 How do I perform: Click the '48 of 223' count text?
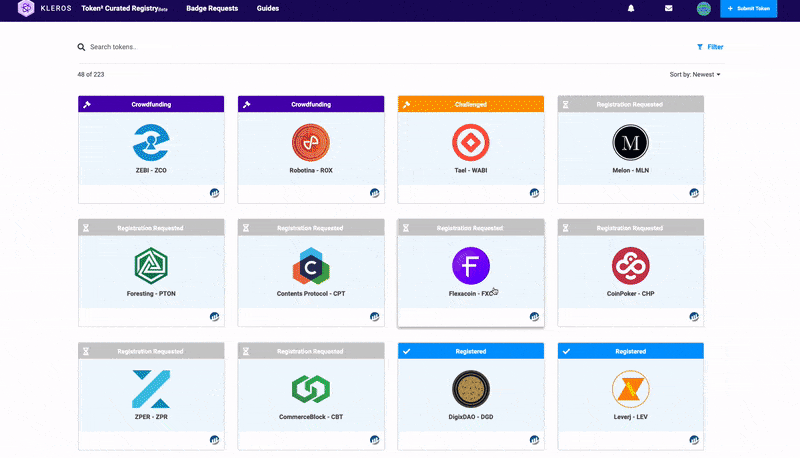coord(91,74)
